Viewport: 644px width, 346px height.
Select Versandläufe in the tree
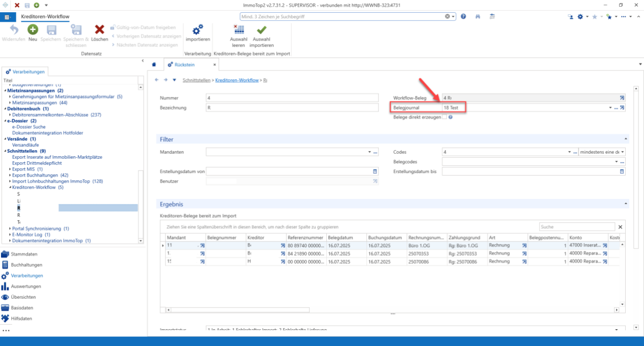click(x=26, y=145)
